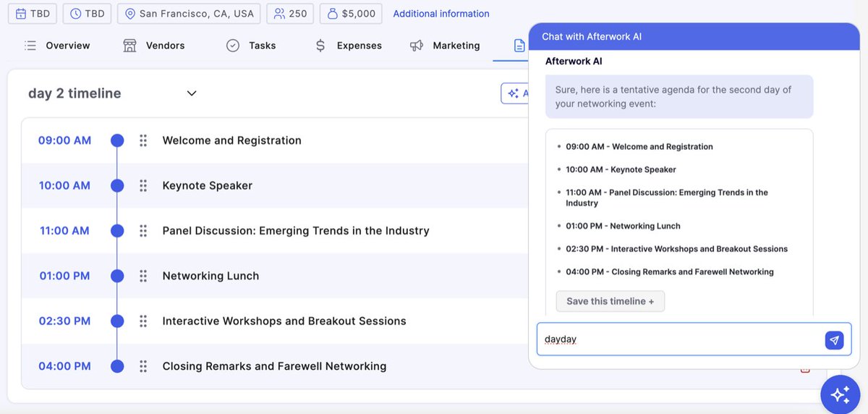Screen dimensions: 868x414
Task: Click the 11:00 AM time label in timeline
Action: (x=64, y=231)
